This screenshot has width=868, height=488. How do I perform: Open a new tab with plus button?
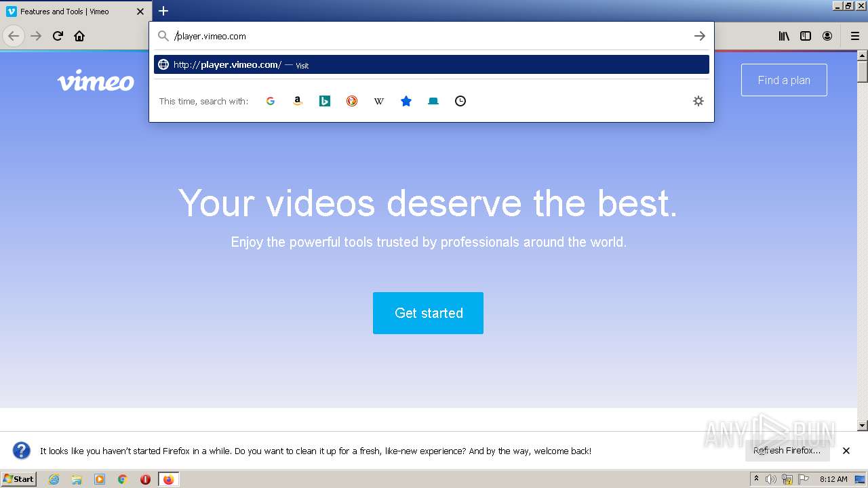click(163, 11)
